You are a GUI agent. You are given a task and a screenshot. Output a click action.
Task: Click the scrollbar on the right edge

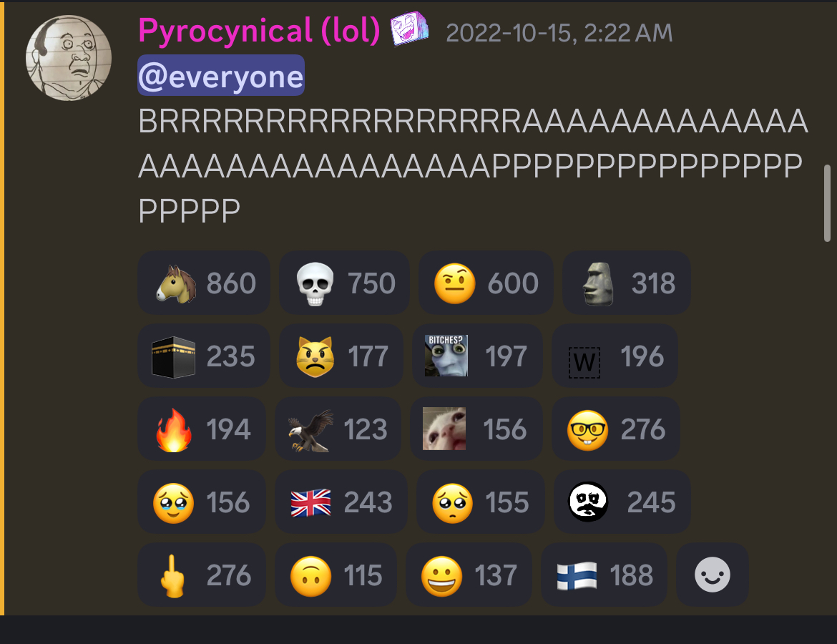click(827, 203)
